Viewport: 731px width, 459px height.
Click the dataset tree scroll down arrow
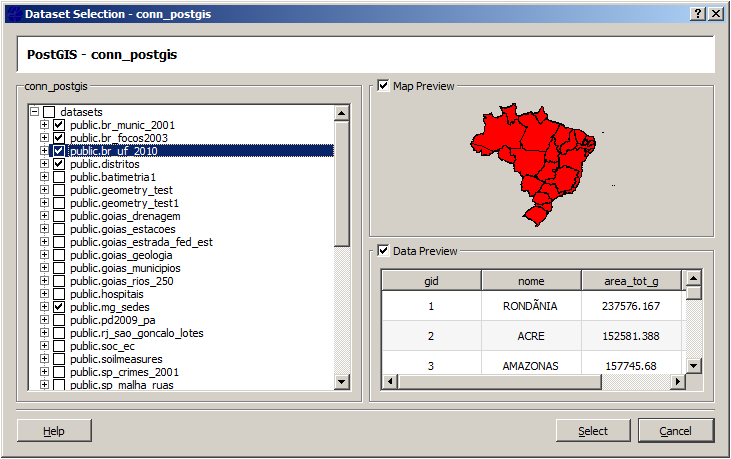tap(342, 382)
